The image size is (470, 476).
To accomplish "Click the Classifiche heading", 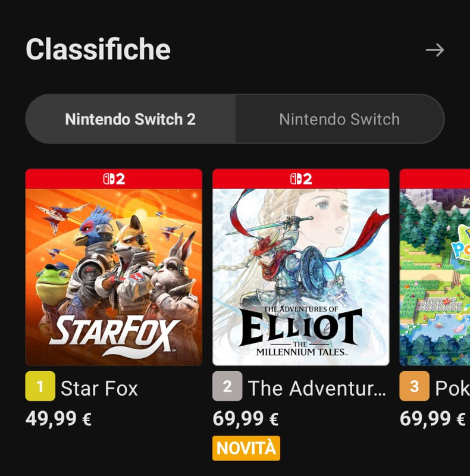I will pos(98,49).
